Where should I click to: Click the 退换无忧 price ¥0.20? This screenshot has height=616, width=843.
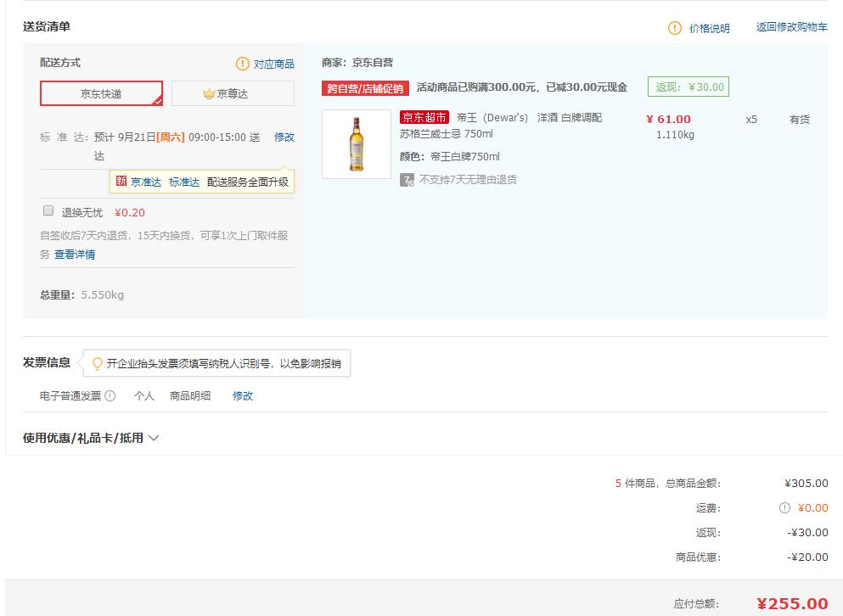pyautogui.click(x=130, y=213)
